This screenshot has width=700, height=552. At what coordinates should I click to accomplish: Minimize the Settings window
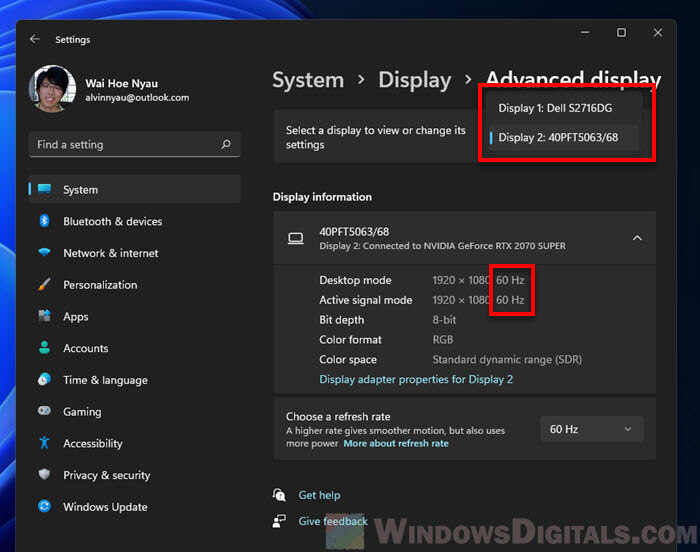click(585, 33)
